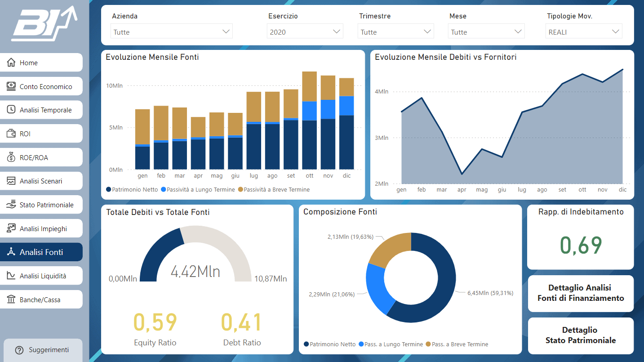The image size is (644, 362).
Task: Open Conto Economico via its banknote icon
Action: (x=11, y=86)
